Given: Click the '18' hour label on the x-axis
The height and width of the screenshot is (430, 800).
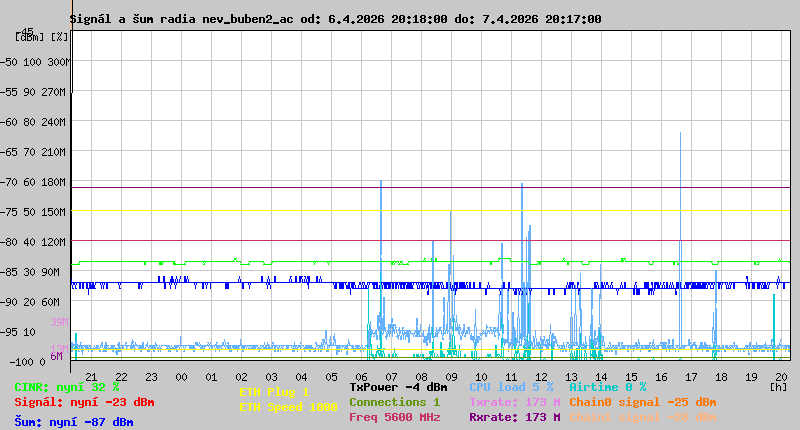Looking at the screenshot, I should tap(721, 377).
